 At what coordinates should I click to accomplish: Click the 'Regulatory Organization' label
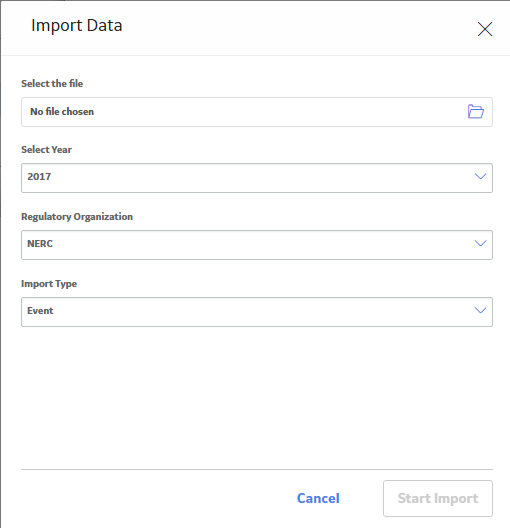77,217
